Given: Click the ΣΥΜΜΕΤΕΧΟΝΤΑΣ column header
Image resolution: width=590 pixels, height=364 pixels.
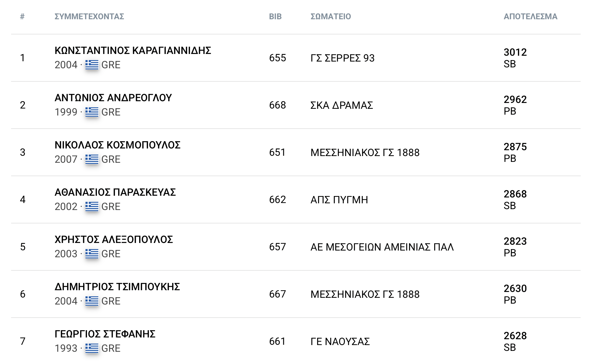Looking at the screenshot, I should (89, 17).
